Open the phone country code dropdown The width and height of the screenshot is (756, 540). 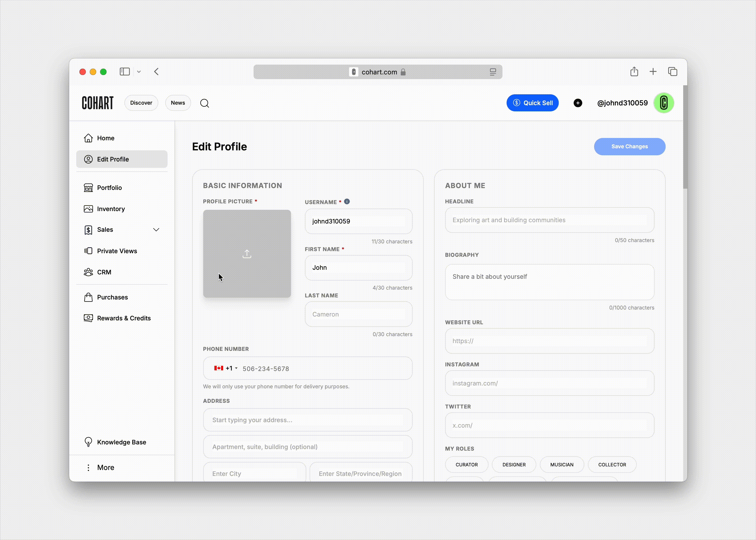click(x=226, y=368)
